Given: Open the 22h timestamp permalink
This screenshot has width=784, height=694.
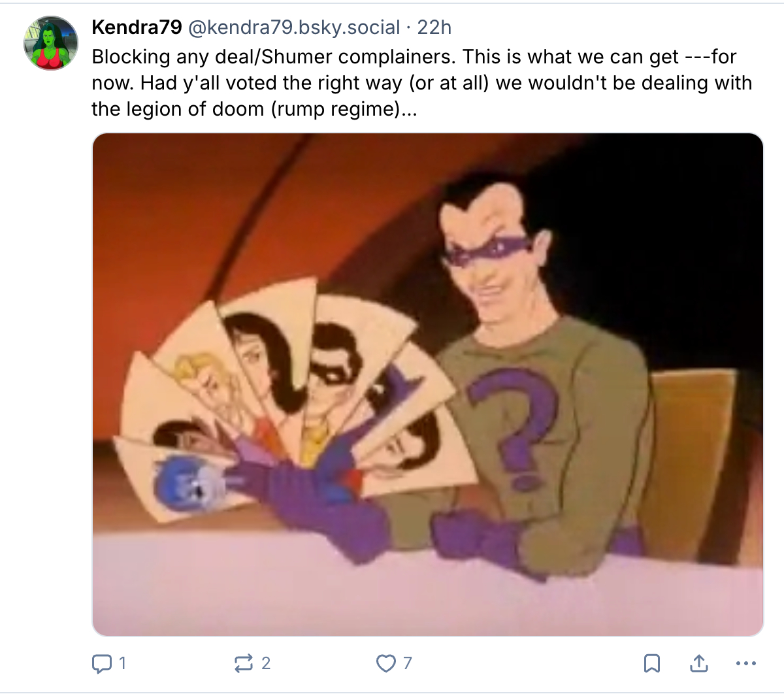Looking at the screenshot, I should 434,27.
